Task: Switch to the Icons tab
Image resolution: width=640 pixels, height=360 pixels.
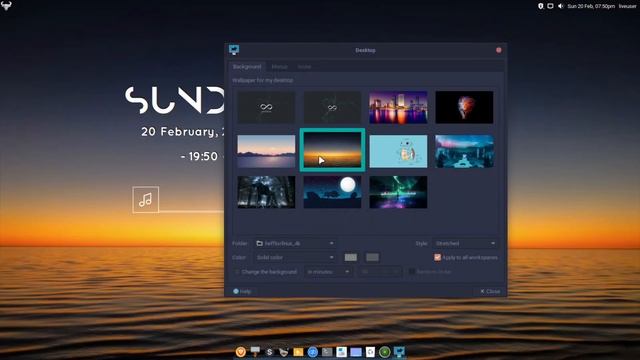Action: (304, 67)
